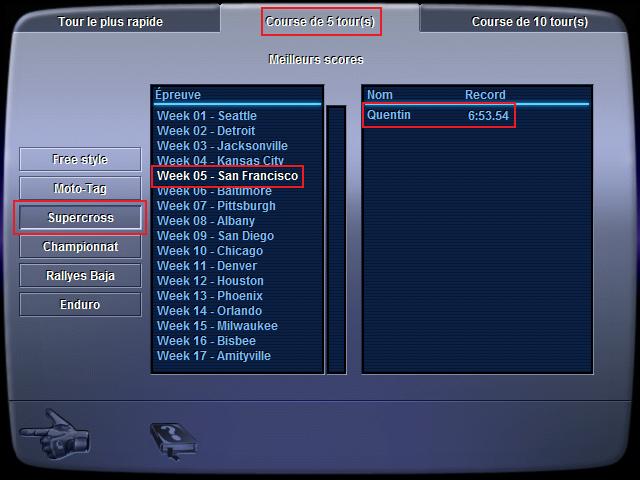Screen dimensions: 640x480
Task: Select Week 09 - San Diego event
Action: click(215, 236)
